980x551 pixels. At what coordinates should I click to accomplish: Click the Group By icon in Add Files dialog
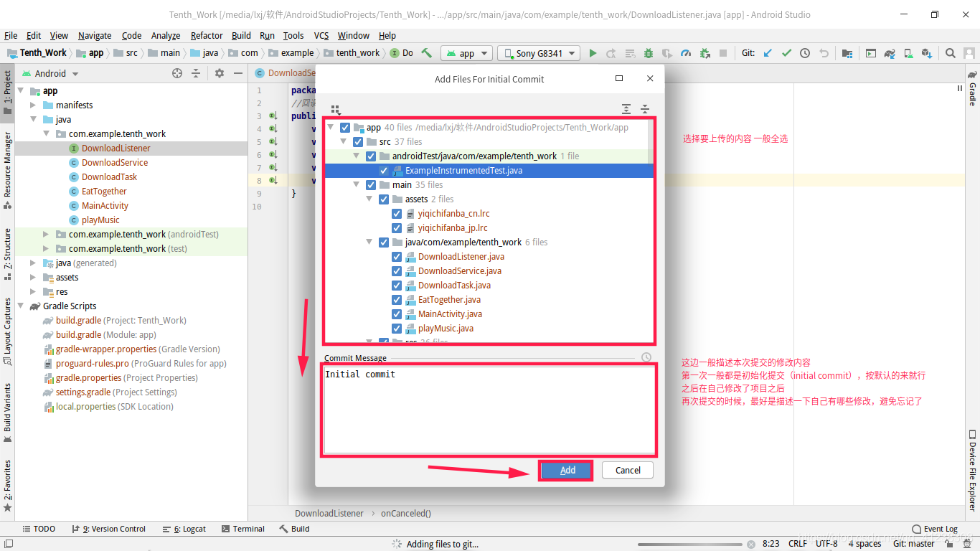335,110
